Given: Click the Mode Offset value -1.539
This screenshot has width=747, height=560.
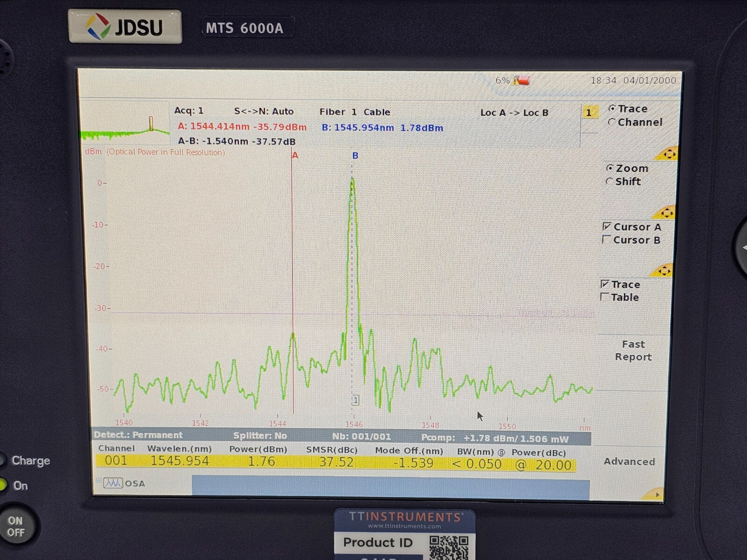Looking at the screenshot, I should [413, 463].
